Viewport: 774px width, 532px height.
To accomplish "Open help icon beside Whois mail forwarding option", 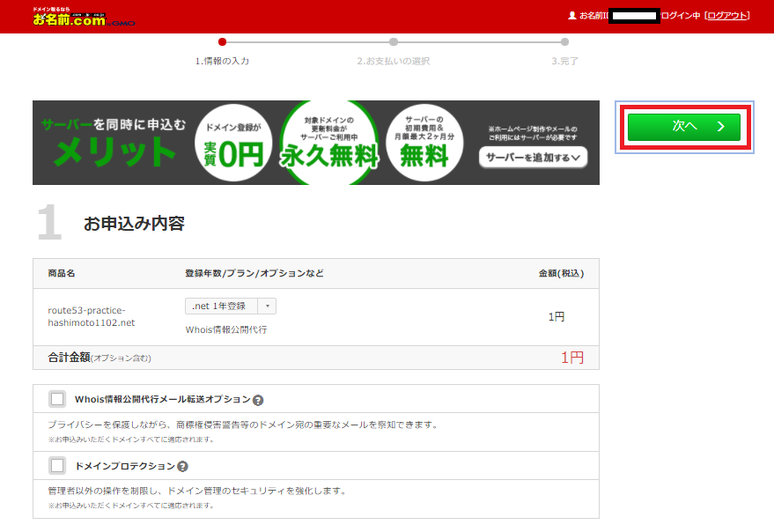I will click(x=258, y=400).
